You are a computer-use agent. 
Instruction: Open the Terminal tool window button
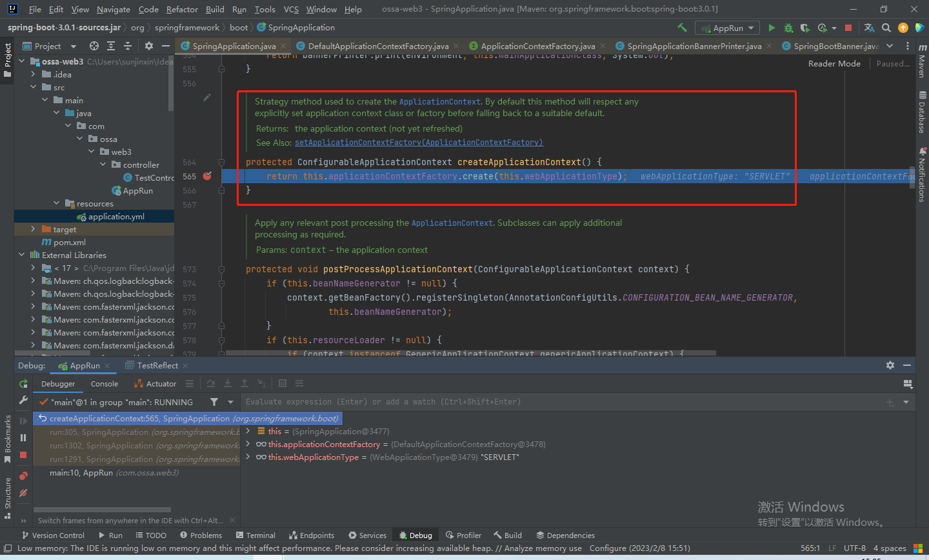click(255, 535)
